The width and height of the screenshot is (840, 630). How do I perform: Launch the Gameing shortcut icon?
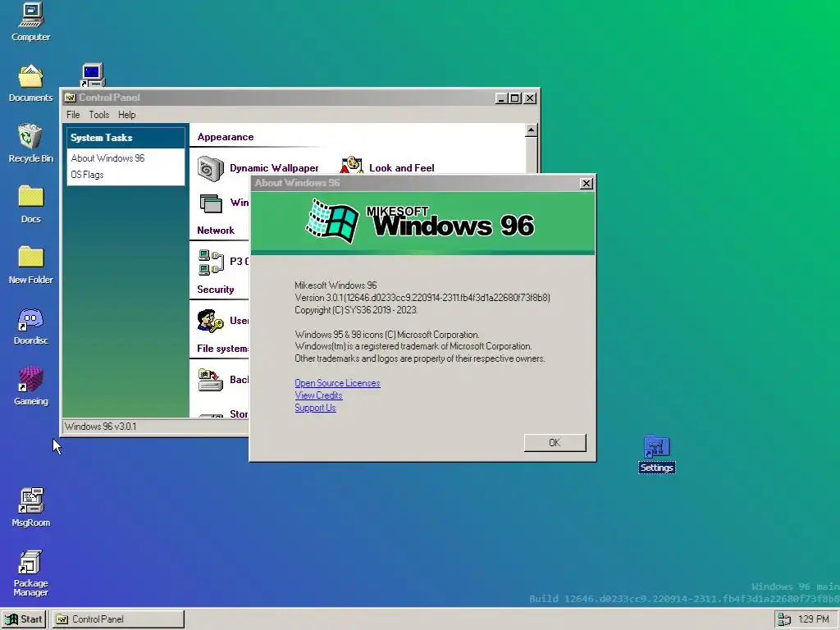31,386
